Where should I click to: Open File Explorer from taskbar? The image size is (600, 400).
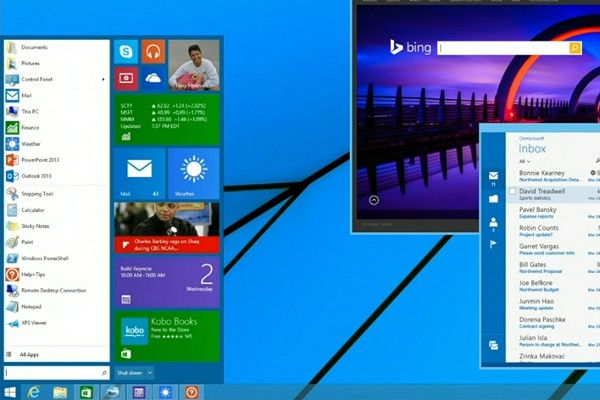(60, 392)
